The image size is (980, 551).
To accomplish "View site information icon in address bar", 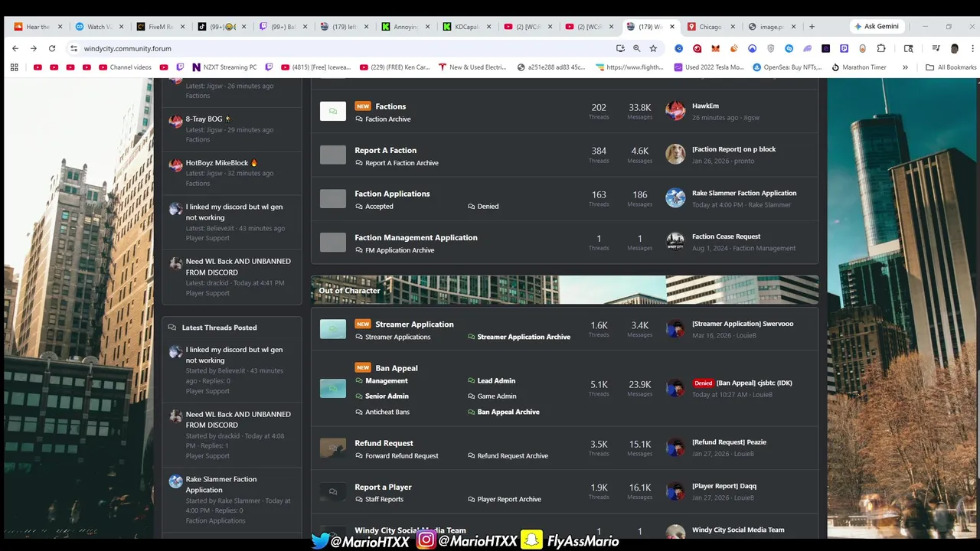I will point(73,48).
